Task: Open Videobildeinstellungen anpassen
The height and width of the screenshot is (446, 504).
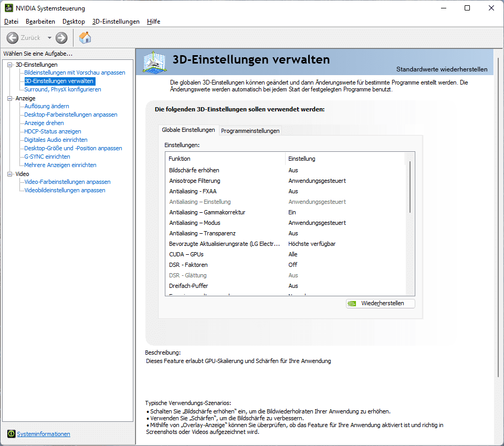Action: [65, 190]
